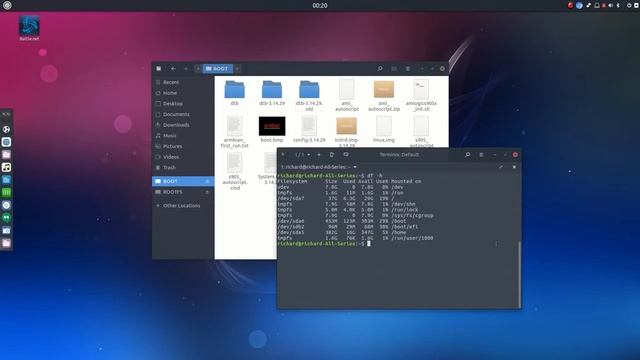Select the ROOTFS volume in sidebar
This screenshot has height=360, width=640.
(x=183, y=192)
